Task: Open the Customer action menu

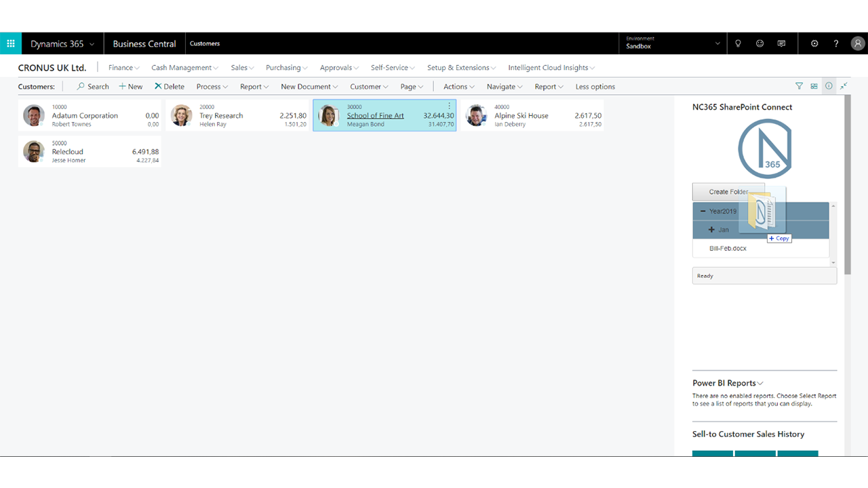Action: 370,87
